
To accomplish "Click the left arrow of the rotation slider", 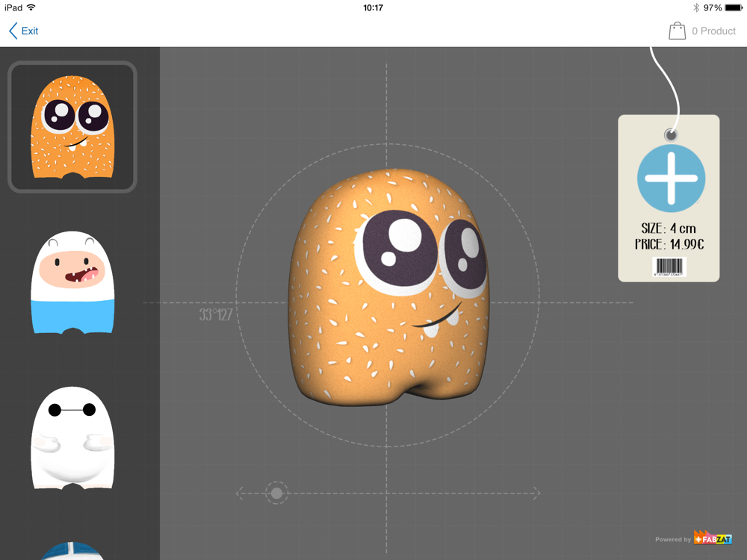I will (x=240, y=493).
